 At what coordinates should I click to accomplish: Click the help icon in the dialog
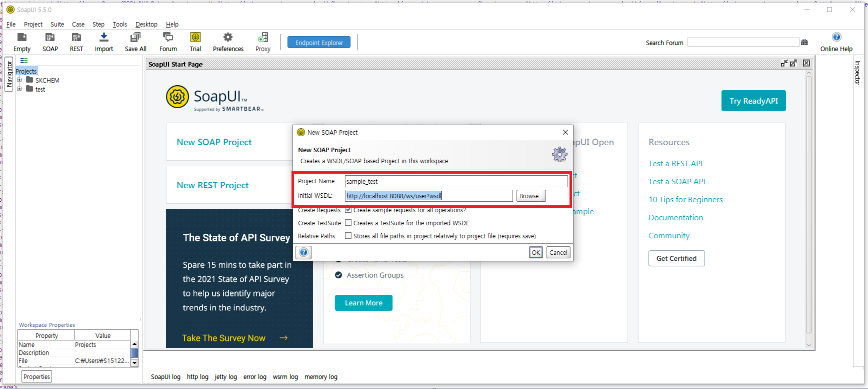coord(303,252)
